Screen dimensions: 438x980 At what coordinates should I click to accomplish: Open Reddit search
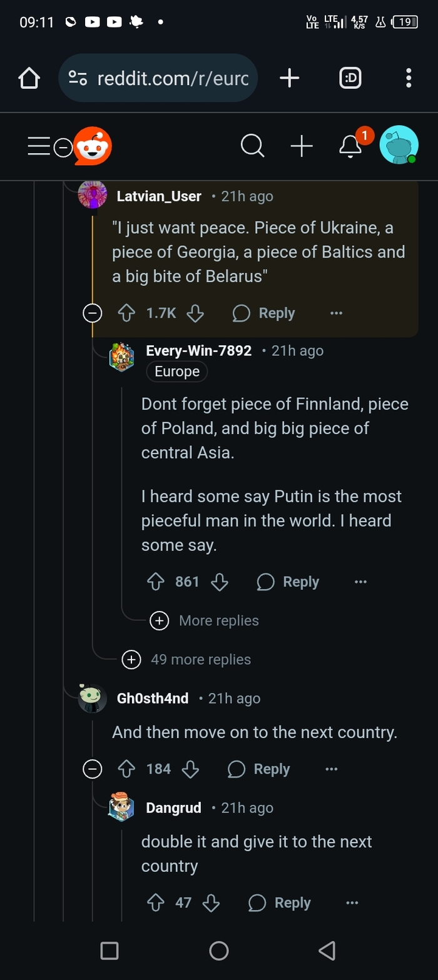coord(253,146)
